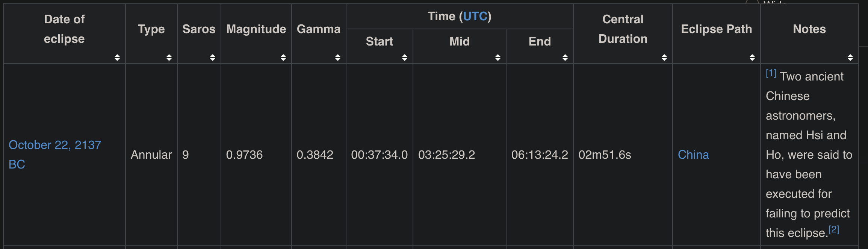Viewport: 868px width, 249px height.
Task: Click the 0.9736 magnitude value
Action: click(x=244, y=155)
